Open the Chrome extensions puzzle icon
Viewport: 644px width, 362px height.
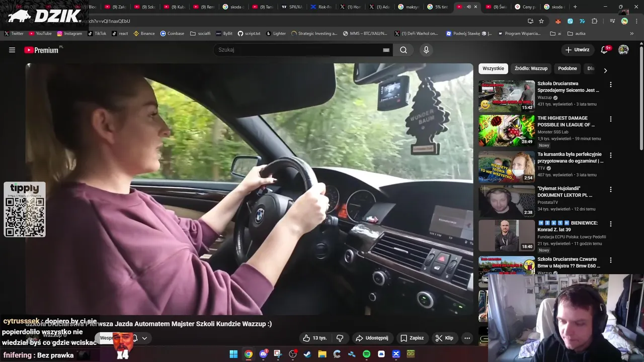coord(595,21)
